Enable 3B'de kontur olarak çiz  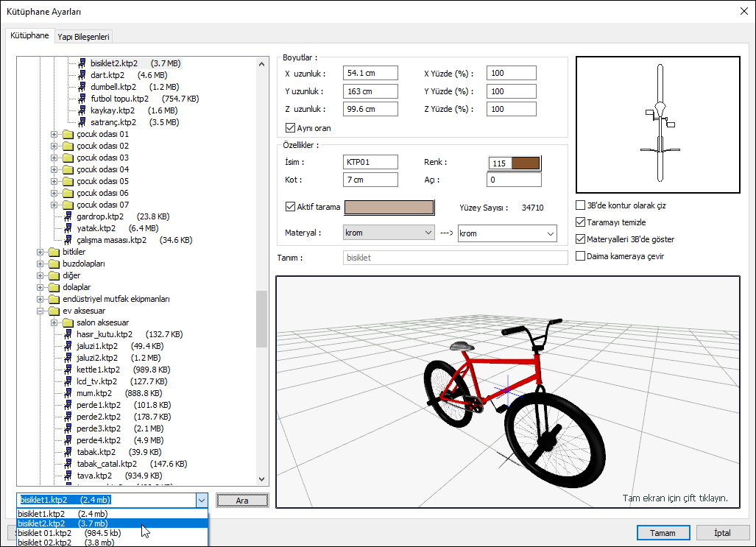point(581,206)
